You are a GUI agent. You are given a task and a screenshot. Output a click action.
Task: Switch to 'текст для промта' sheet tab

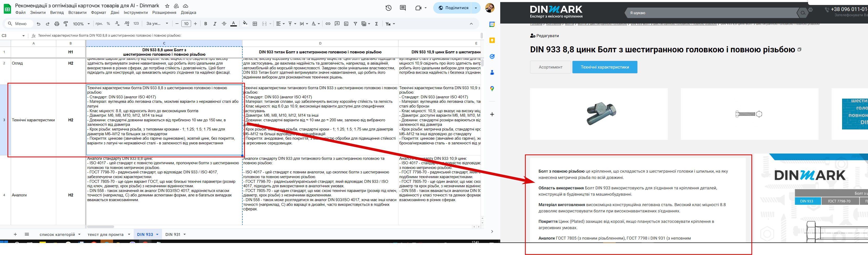click(105, 234)
